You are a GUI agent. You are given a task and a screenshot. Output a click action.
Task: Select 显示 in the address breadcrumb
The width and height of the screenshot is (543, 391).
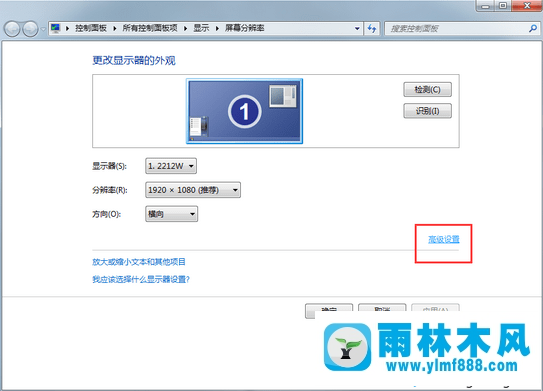(x=201, y=28)
